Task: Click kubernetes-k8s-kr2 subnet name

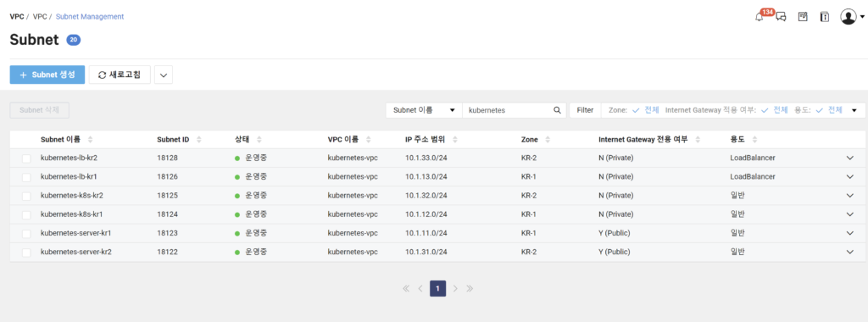Action: [x=72, y=196]
